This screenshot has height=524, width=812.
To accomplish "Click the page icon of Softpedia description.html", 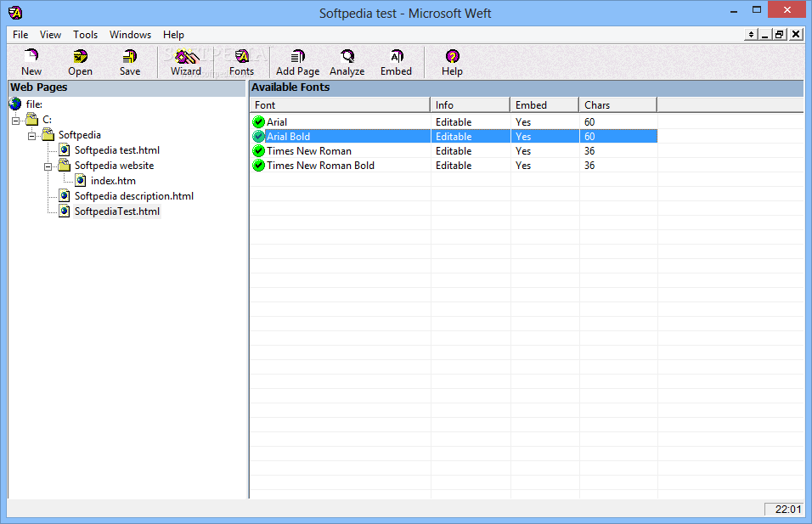I will [x=65, y=195].
